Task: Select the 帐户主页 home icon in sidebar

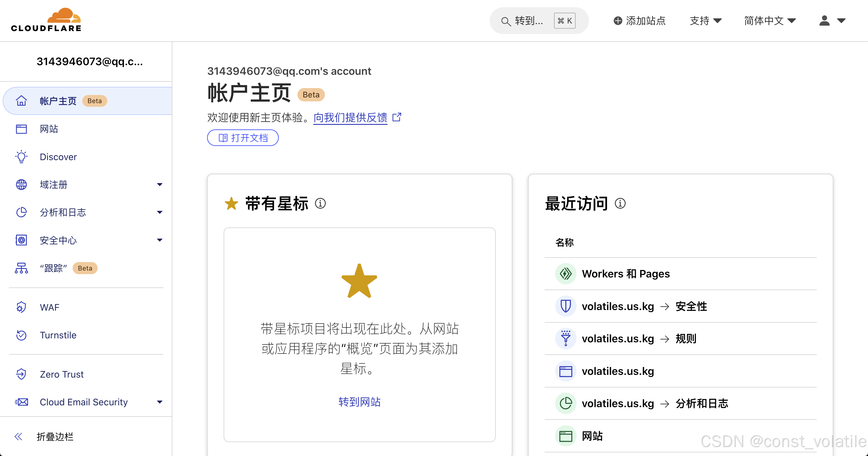Action: 21,100
